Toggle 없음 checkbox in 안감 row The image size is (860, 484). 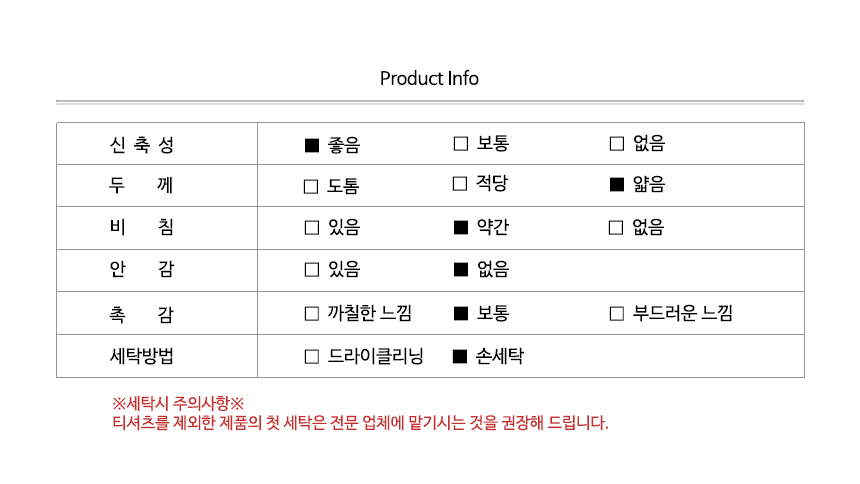pos(461,269)
